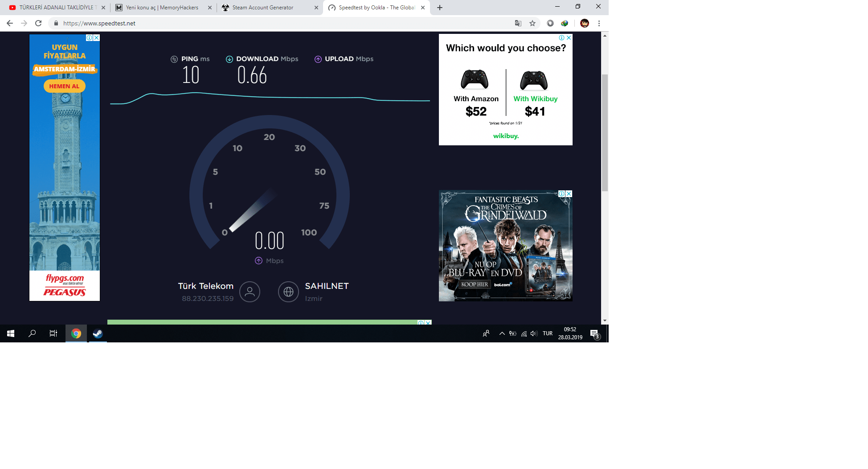Screen dimensions: 868x469
Task: Click the scrollbar down arrow
Action: (605, 321)
